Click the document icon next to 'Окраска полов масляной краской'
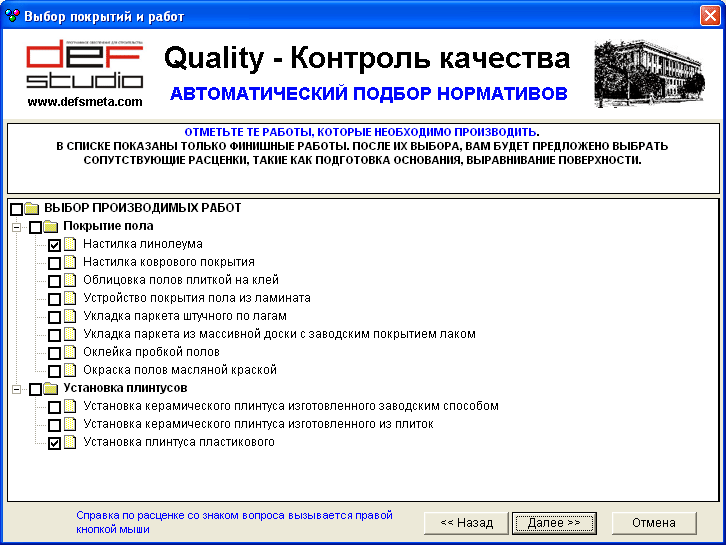 70,371
